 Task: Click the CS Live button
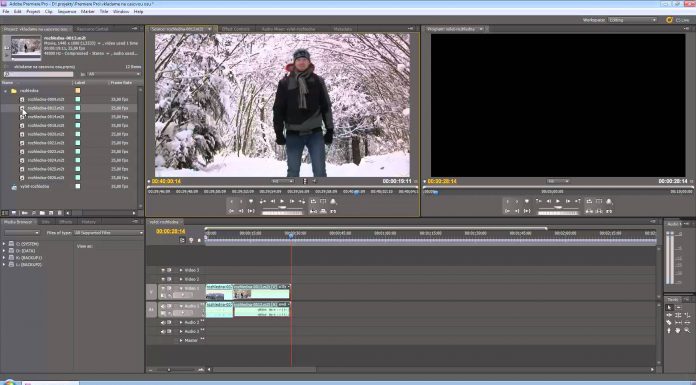(x=678, y=20)
